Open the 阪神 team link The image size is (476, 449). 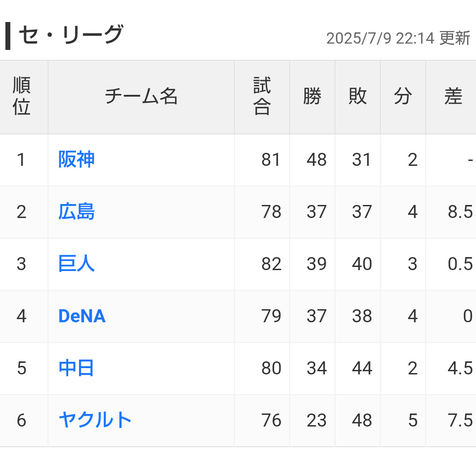[x=76, y=160]
